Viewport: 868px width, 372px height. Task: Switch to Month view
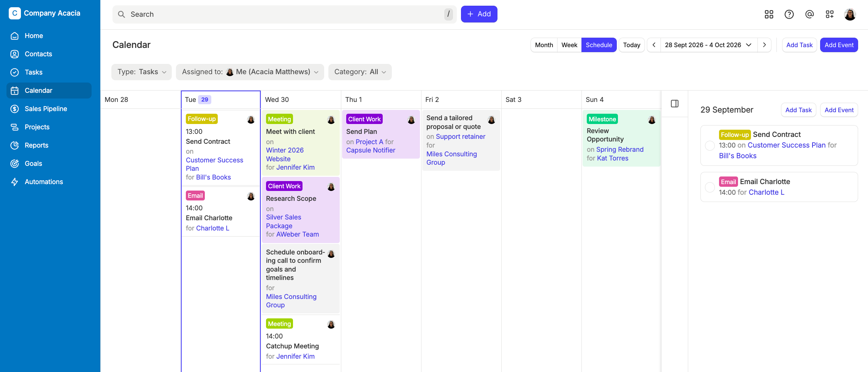pos(544,45)
